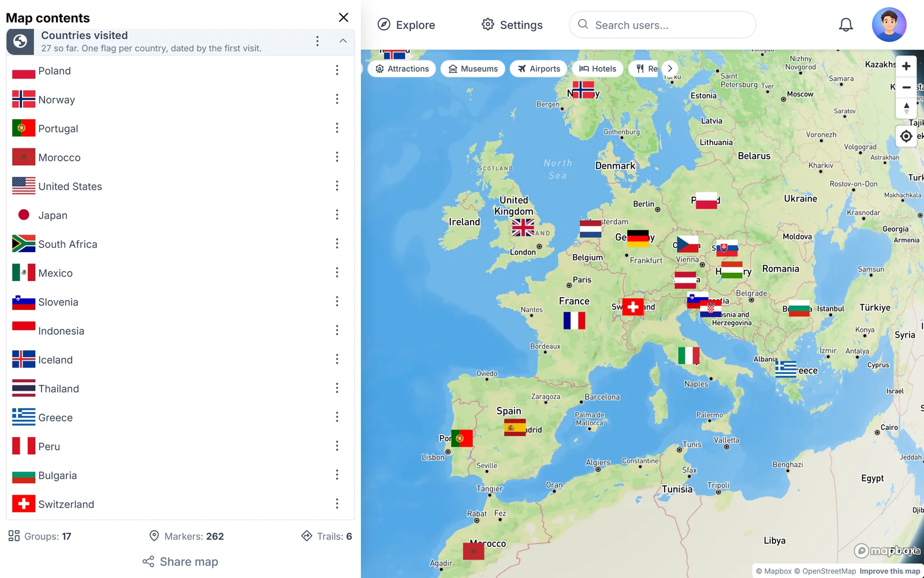Click the France flag marker on map
This screenshot has width=924, height=578.
574,321
